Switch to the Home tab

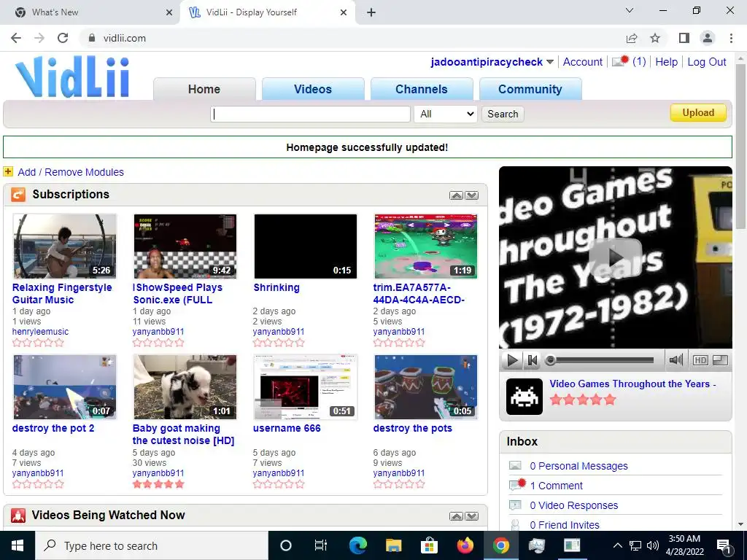(x=204, y=89)
